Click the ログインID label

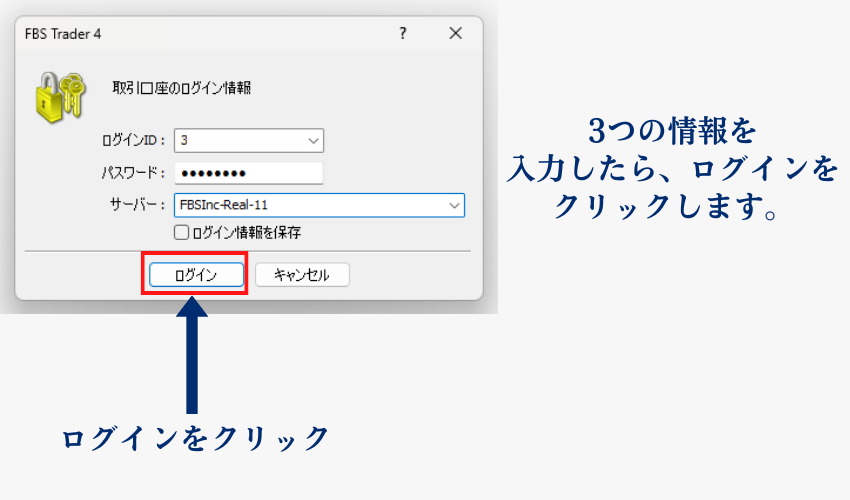tap(133, 140)
